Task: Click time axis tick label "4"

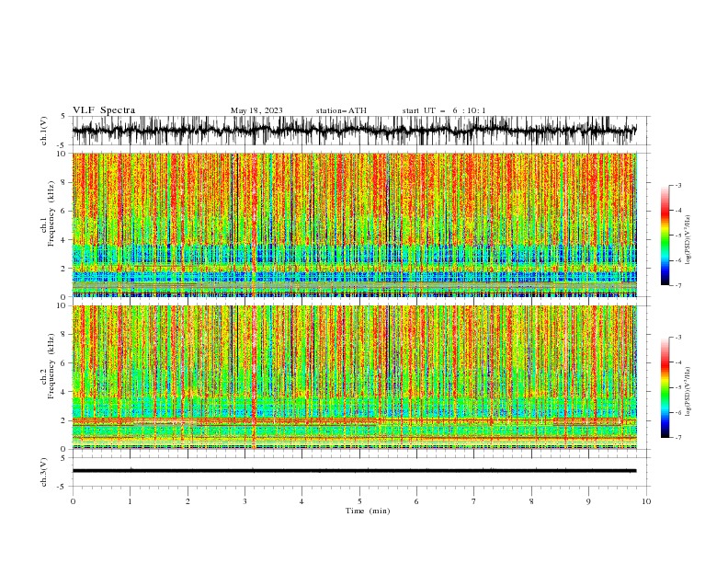Action: (301, 501)
